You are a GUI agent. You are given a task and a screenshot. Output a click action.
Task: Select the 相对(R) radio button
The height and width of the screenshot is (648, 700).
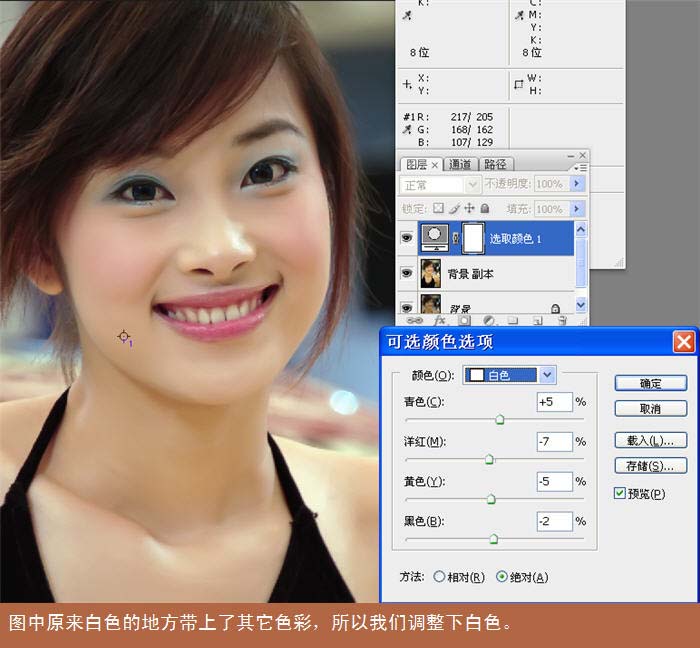[x=439, y=577]
